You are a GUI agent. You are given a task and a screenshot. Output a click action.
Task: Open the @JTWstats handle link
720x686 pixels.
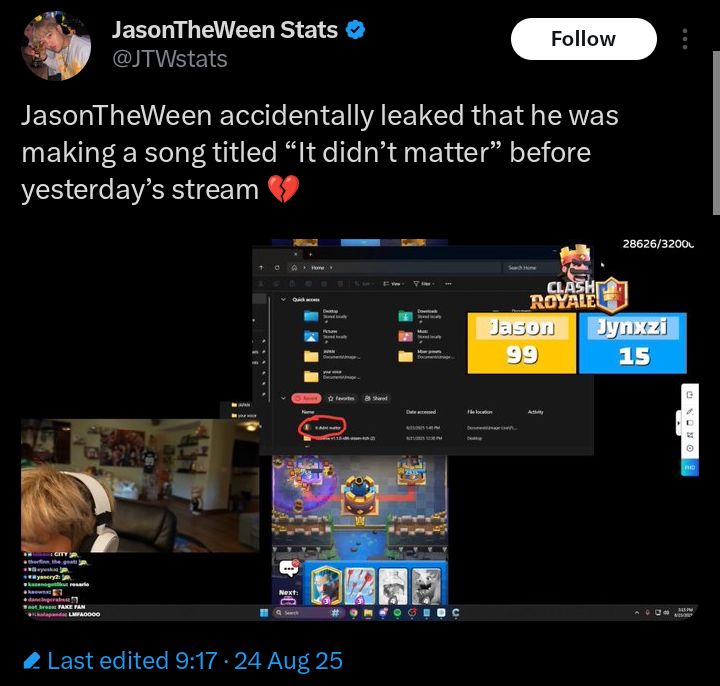[169, 59]
